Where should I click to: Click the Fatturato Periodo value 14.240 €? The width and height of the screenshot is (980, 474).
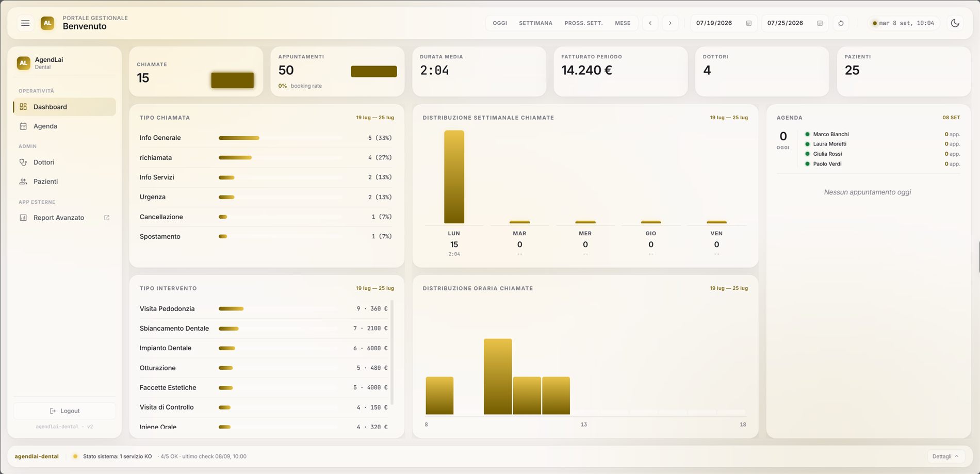pyautogui.click(x=587, y=70)
